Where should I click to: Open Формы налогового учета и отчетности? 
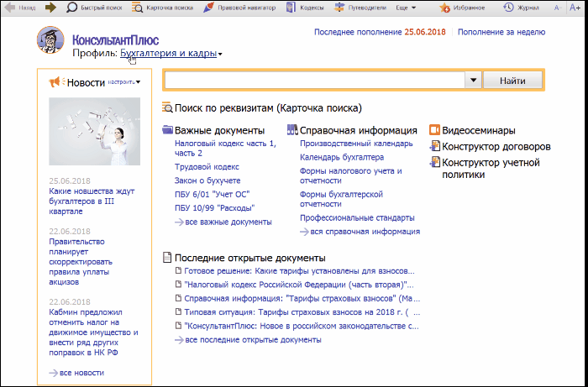click(x=351, y=175)
